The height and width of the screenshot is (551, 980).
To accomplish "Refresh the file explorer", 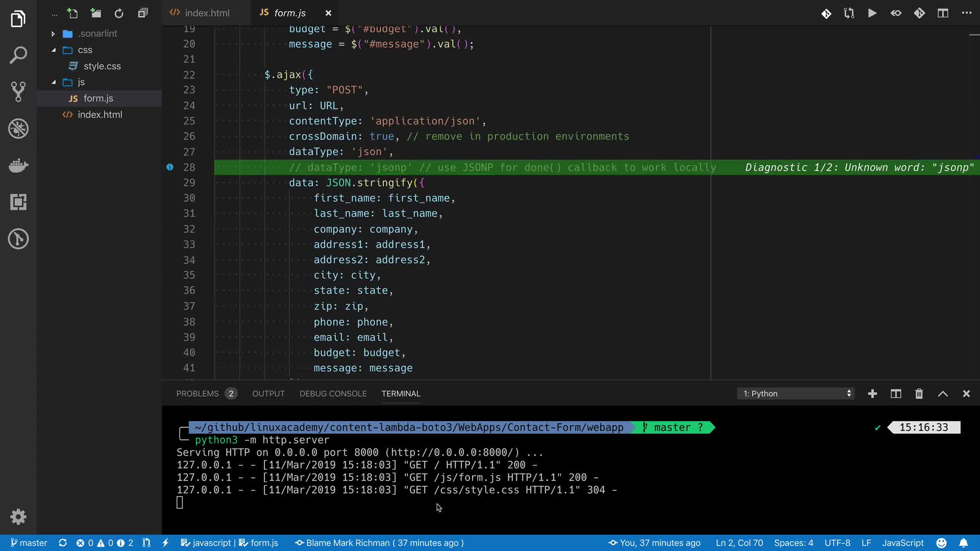I will pos(119,13).
